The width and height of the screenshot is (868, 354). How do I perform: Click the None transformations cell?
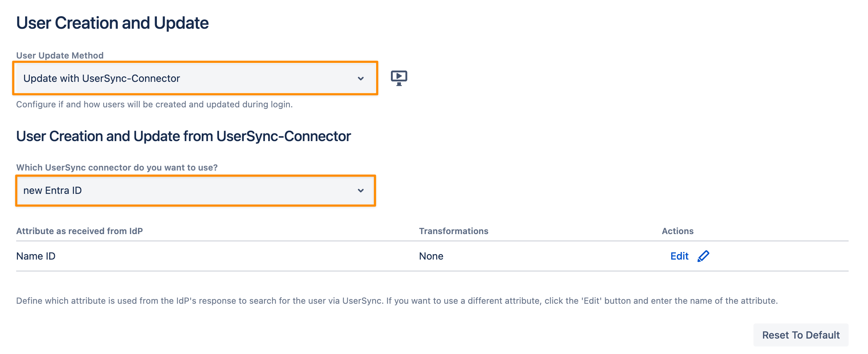[431, 256]
